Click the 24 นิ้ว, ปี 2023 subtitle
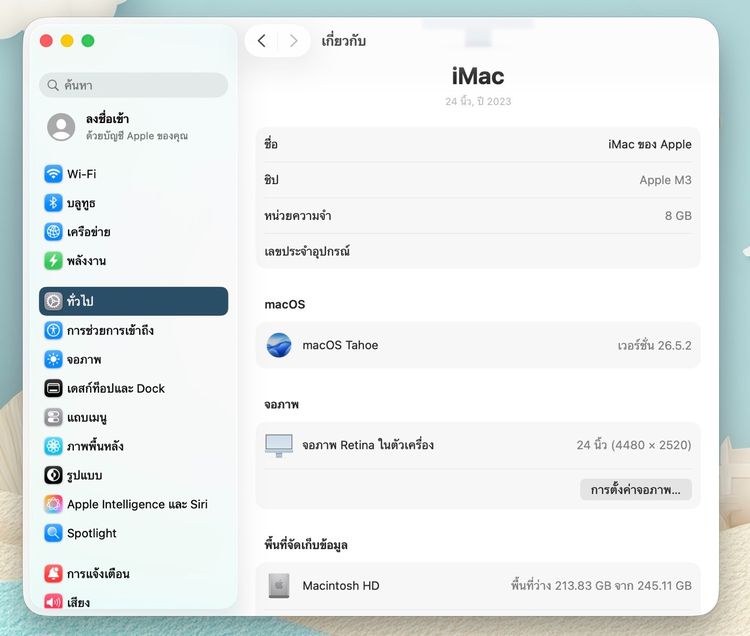Viewport: 750px width, 636px height. click(478, 101)
